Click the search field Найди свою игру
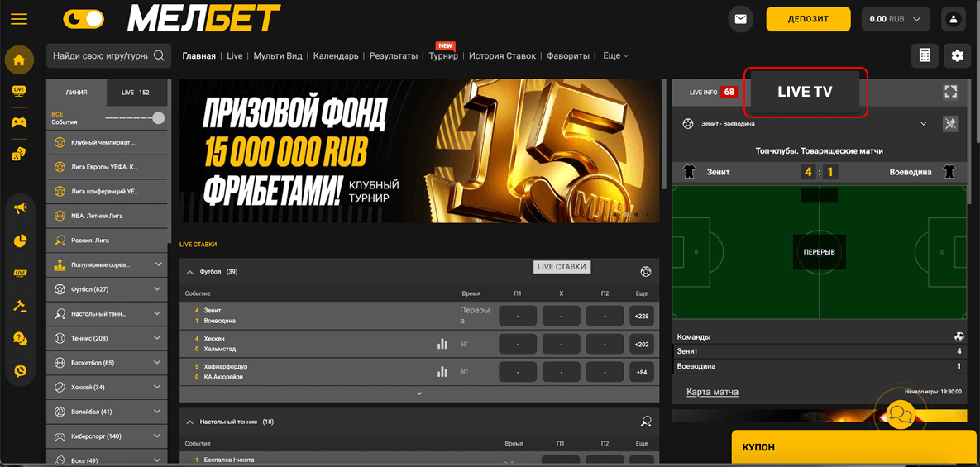980x467 pixels. (100, 56)
